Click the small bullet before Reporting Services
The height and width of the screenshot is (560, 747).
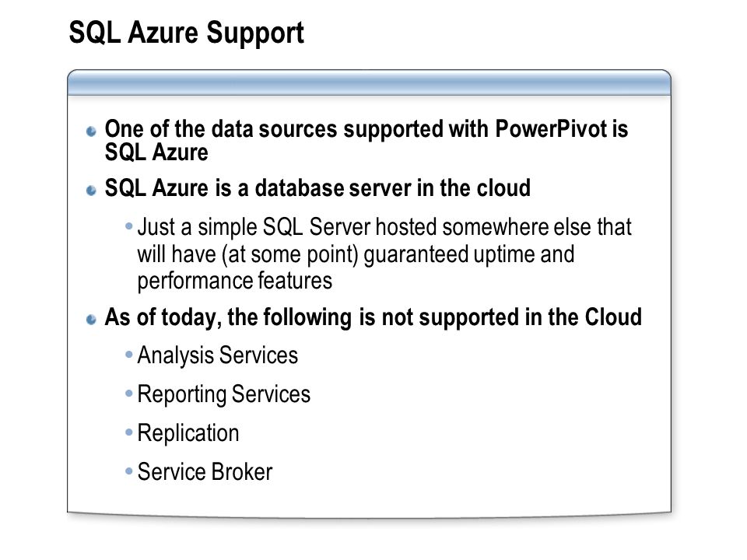[x=128, y=394]
